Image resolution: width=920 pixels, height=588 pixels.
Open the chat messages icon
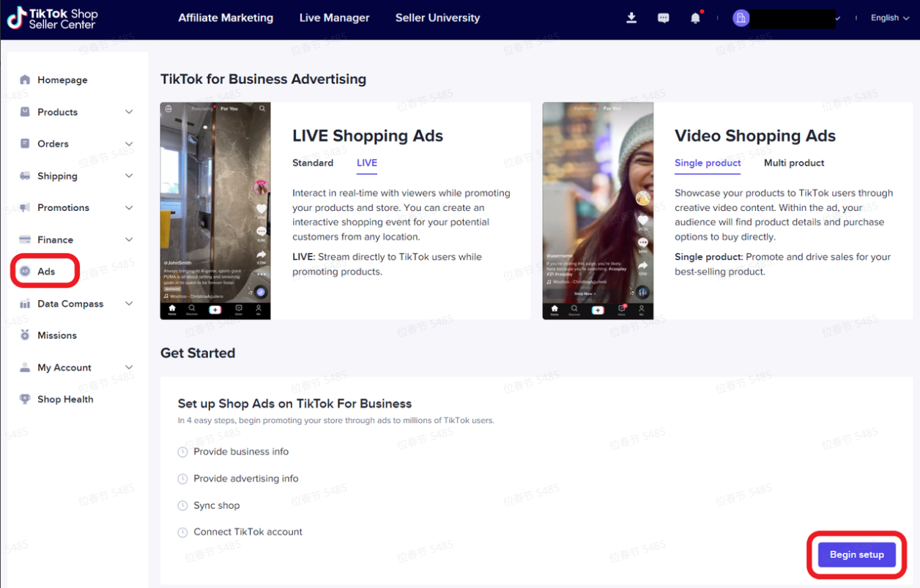[664, 18]
